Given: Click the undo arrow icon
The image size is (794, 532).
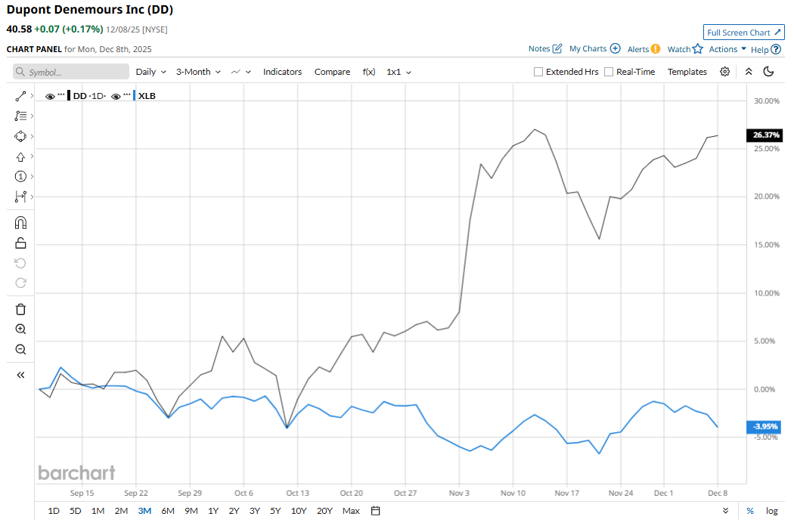Looking at the screenshot, I should (x=20, y=263).
